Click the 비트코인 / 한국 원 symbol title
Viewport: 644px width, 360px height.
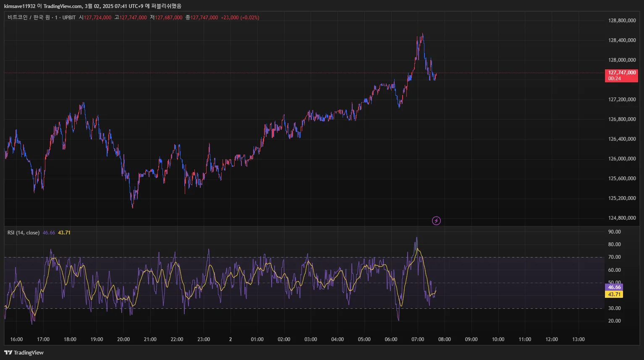point(29,18)
